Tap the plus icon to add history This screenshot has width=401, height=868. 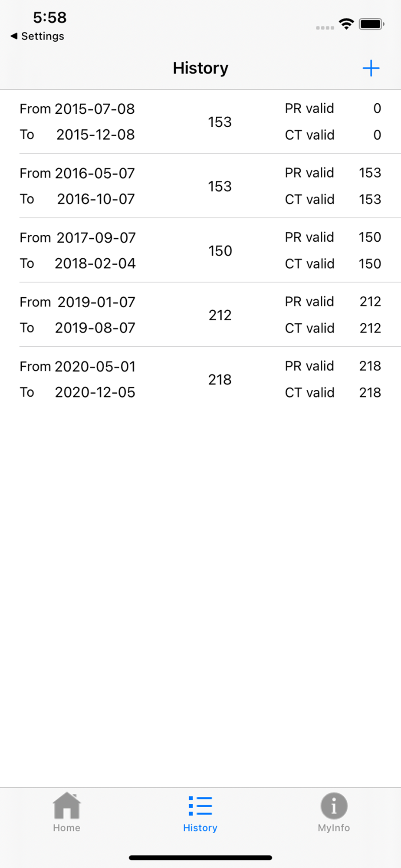coord(371,68)
